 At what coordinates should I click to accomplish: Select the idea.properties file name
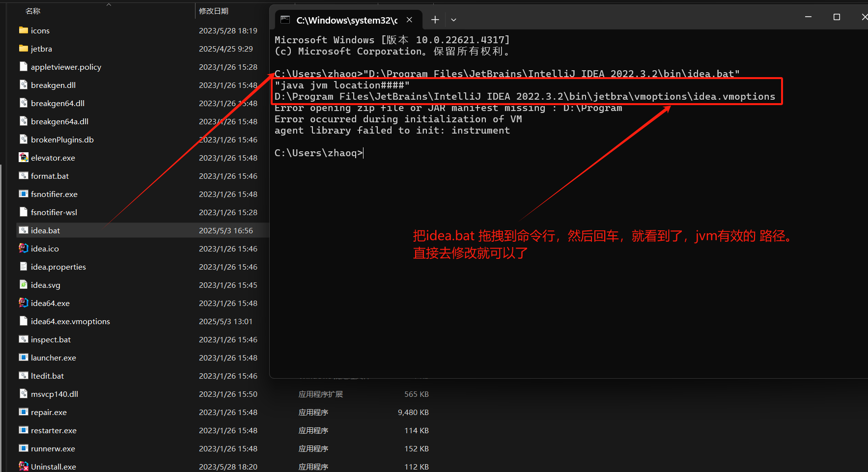tap(58, 267)
